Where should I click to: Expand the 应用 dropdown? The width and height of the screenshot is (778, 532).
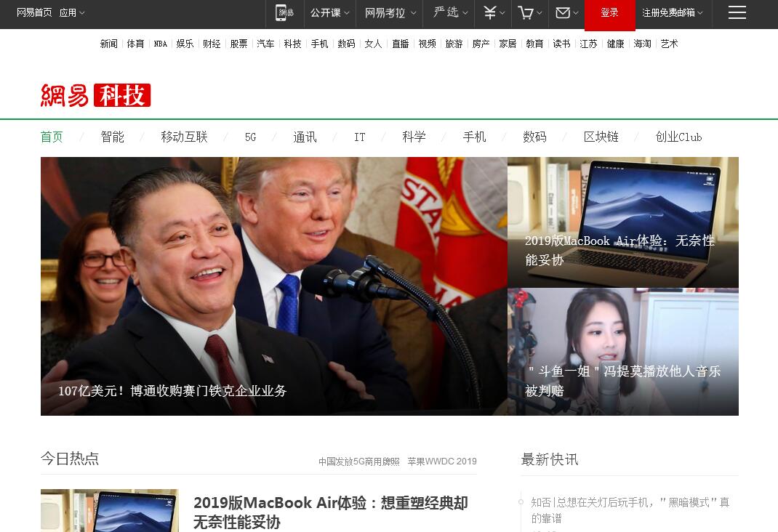(x=72, y=13)
